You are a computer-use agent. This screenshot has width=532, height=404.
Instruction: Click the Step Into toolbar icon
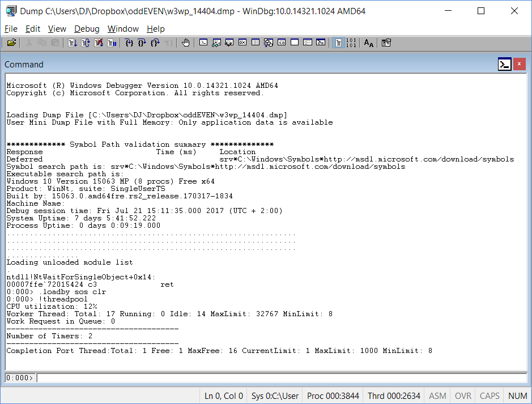[129, 42]
